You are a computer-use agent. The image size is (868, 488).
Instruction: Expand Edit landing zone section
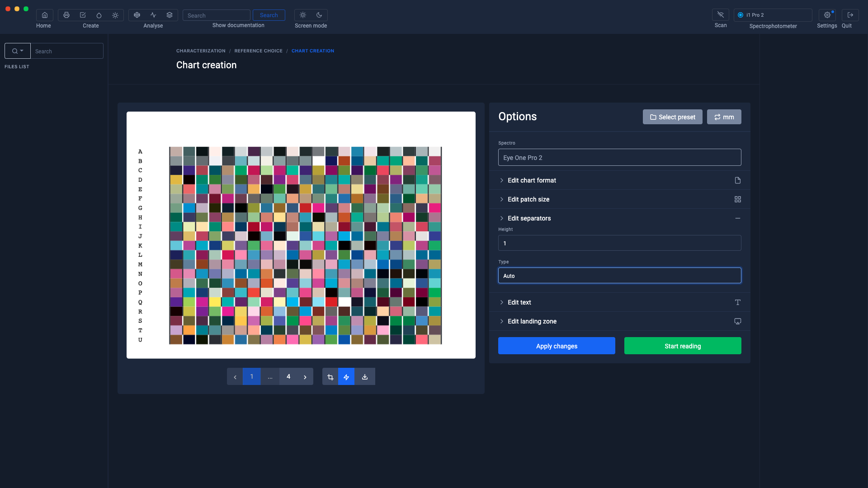coord(620,321)
